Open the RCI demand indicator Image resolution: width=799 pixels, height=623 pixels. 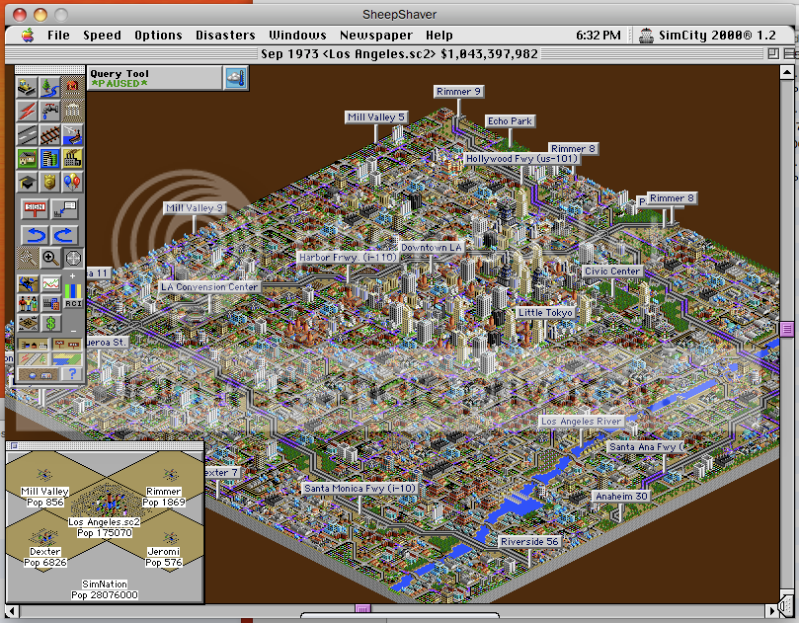(x=73, y=303)
